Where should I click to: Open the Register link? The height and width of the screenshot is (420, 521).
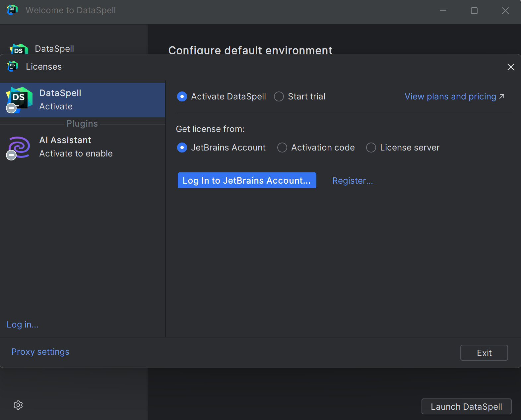(x=353, y=181)
